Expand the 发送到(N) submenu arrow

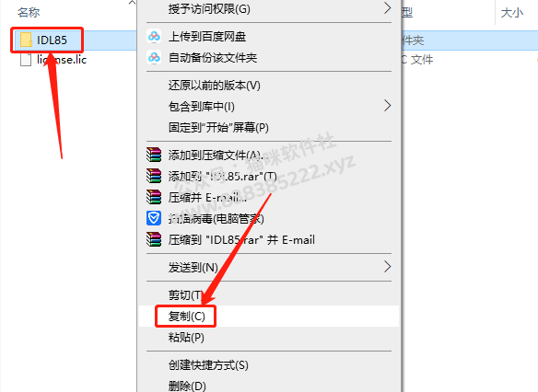tap(387, 267)
